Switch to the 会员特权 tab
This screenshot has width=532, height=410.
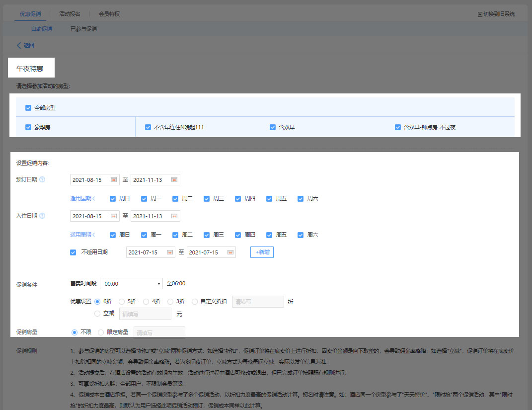pos(109,14)
